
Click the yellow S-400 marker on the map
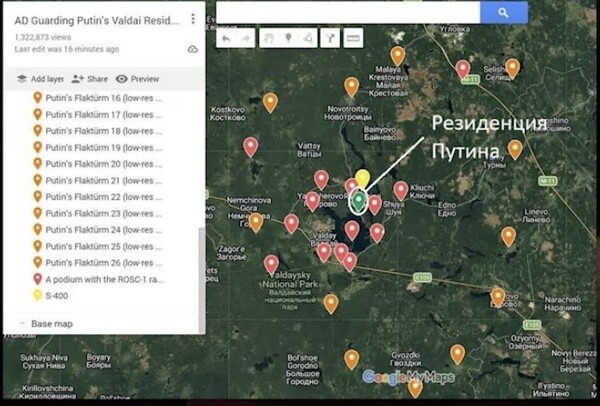pos(362,179)
